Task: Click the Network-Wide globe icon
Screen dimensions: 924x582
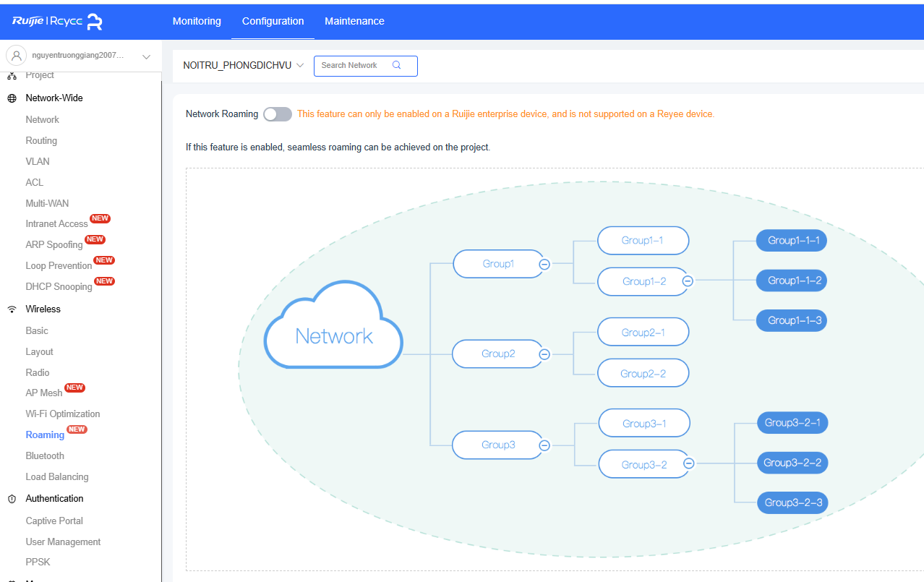Action: (12, 98)
